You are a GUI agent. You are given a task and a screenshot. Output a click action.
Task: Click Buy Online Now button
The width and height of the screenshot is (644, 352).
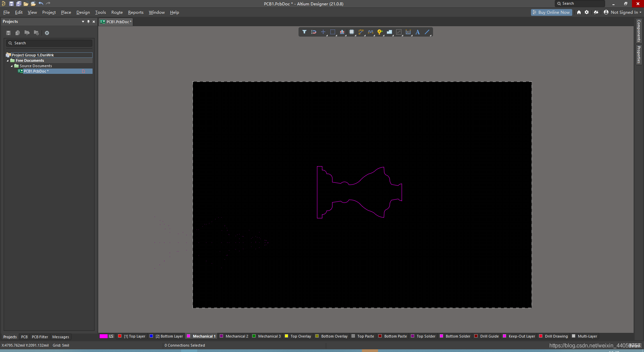pos(551,12)
